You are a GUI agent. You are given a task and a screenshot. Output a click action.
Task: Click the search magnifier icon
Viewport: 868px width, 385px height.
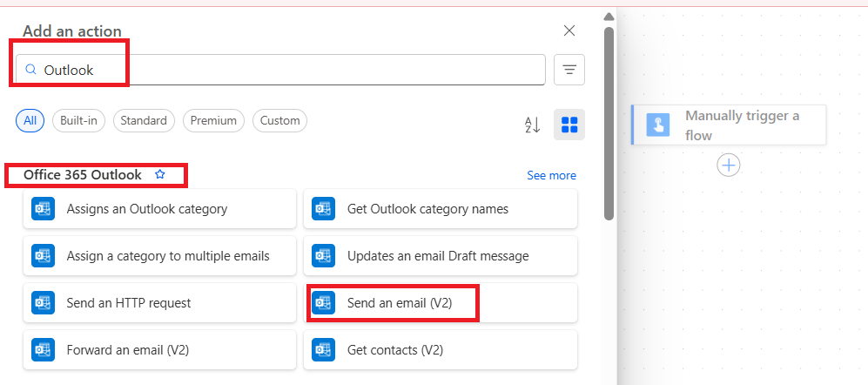pyautogui.click(x=31, y=70)
